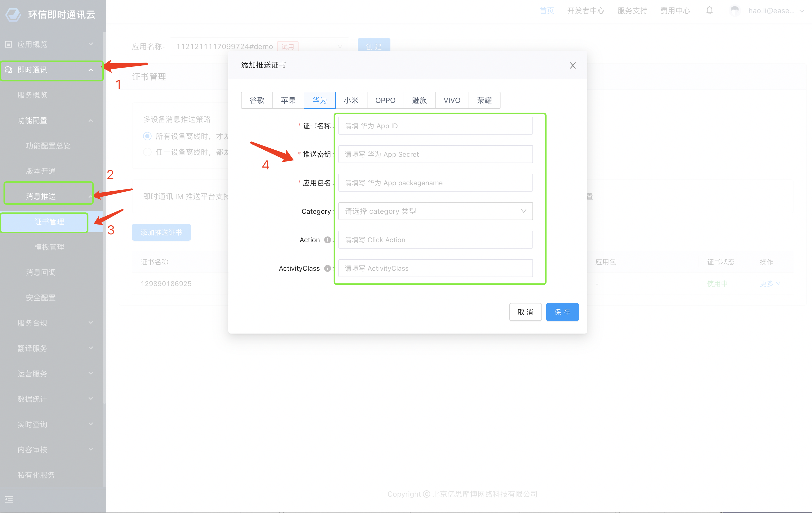Open 更多 actions for certificate row
Viewport: 812px width, 513px height.
[x=770, y=283]
